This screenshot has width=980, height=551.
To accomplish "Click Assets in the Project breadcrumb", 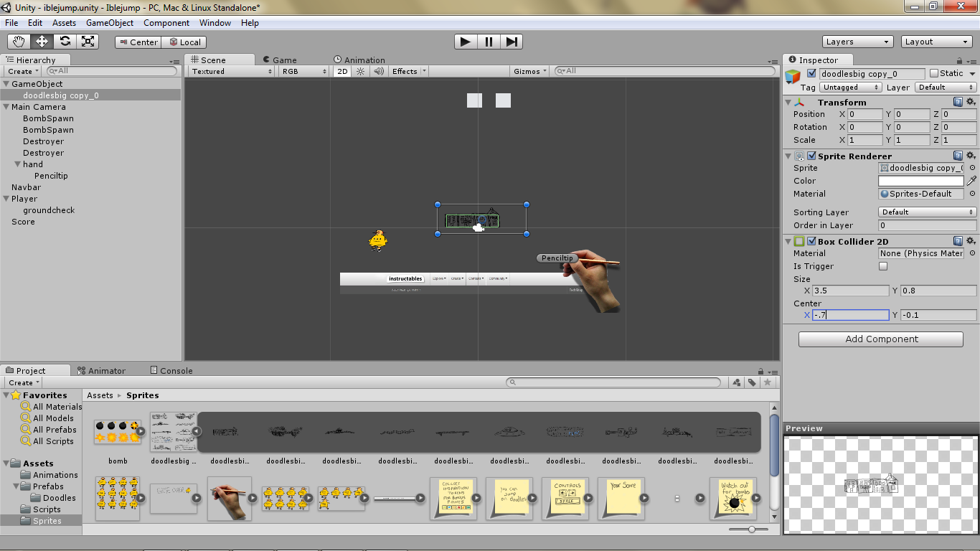I will click(100, 395).
